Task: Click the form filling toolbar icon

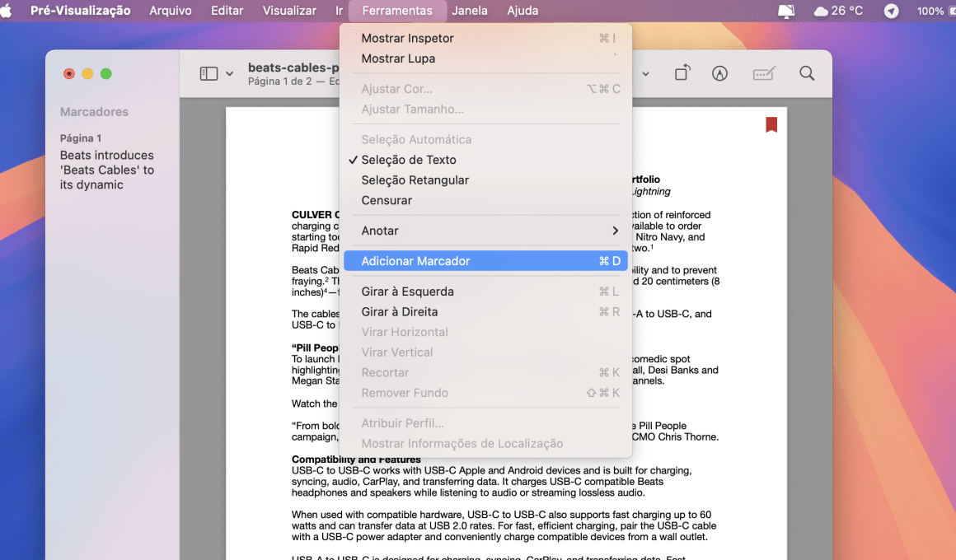Action: click(763, 74)
